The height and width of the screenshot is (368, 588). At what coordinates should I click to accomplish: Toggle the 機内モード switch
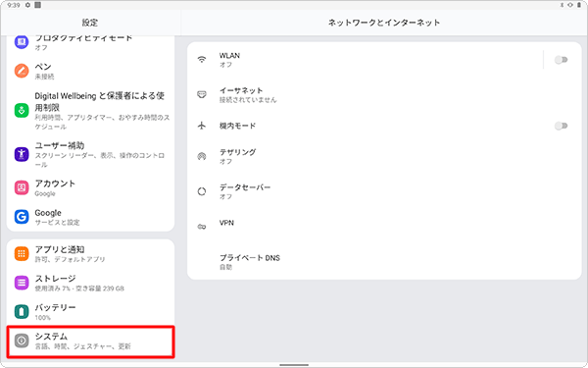pos(561,126)
